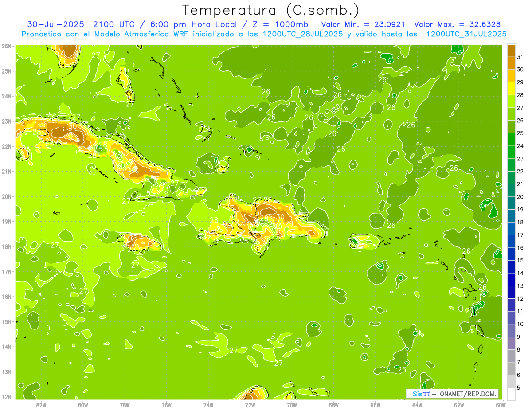Click the 82W longitude axis label
This screenshot has height=411, width=532.
coord(41,405)
